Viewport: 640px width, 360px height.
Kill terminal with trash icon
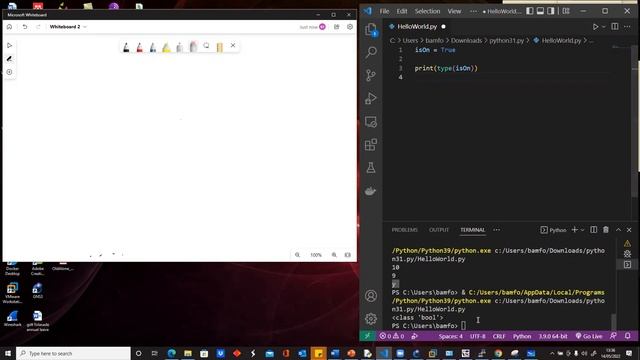point(606,230)
